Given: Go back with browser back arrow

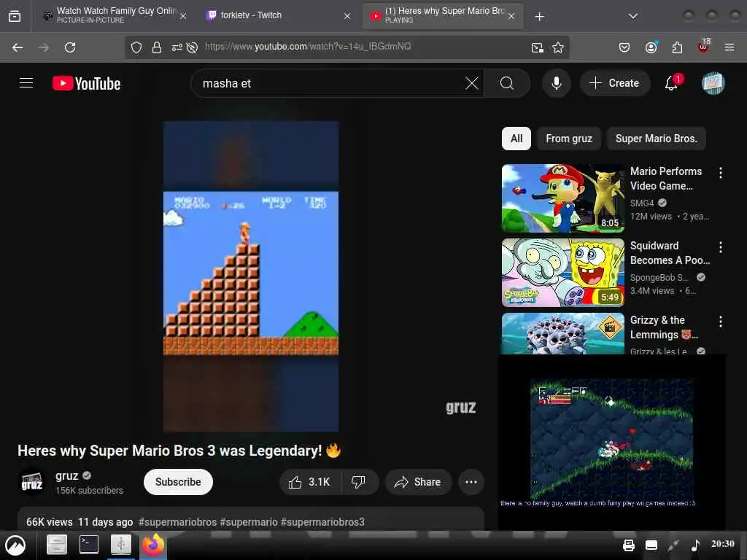Looking at the screenshot, I should pyautogui.click(x=18, y=47).
